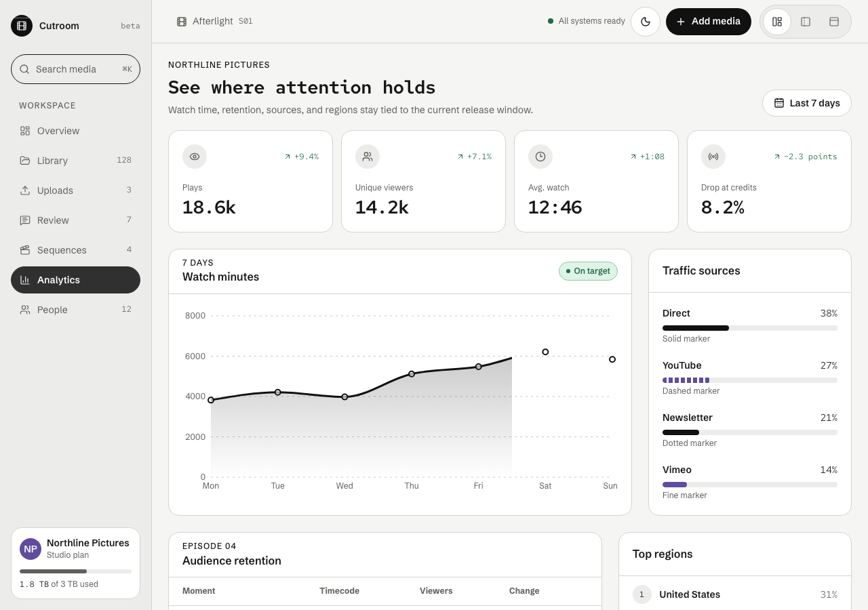The image size is (868, 610).
Task: Click the Uploads upload icon
Action: coord(25,190)
